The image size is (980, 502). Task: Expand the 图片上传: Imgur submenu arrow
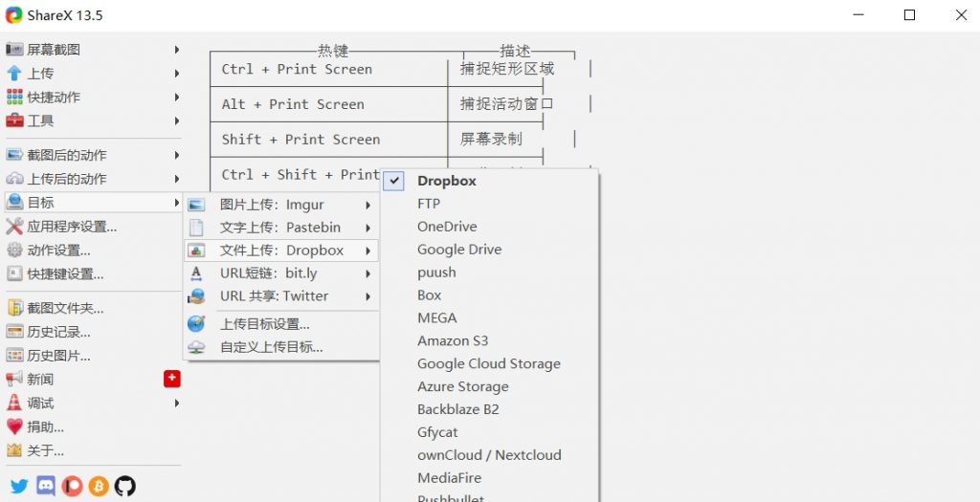(368, 205)
